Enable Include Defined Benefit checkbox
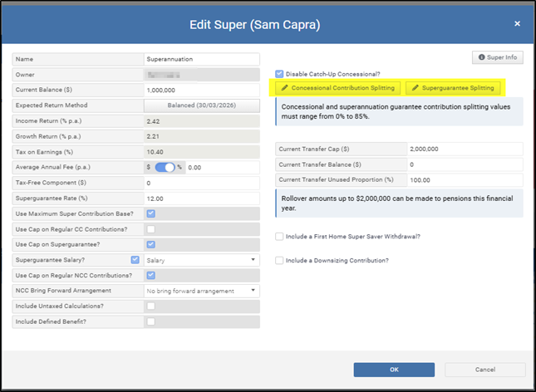The height and width of the screenshot is (392, 536). (x=150, y=321)
